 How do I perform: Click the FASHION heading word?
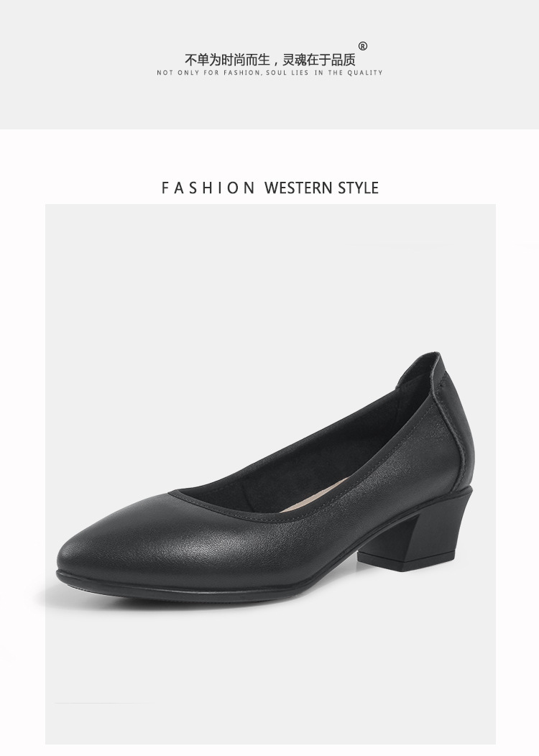tap(208, 188)
